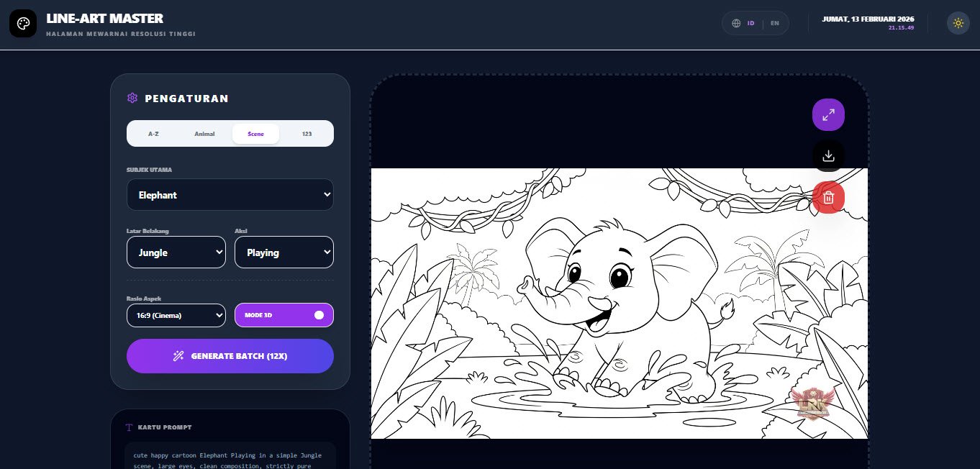Image resolution: width=980 pixels, height=469 pixels.
Task: Click the Kartu Prompt text icon
Action: click(x=130, y=427)
